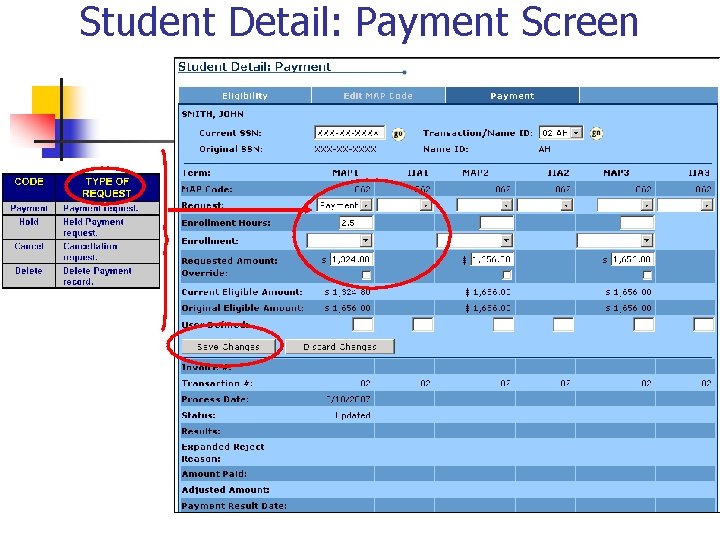The height and width of the screenshot is (540, 720).
Task: Click the MAP1 Original Eligible Amount value
Action: [348, 308]
